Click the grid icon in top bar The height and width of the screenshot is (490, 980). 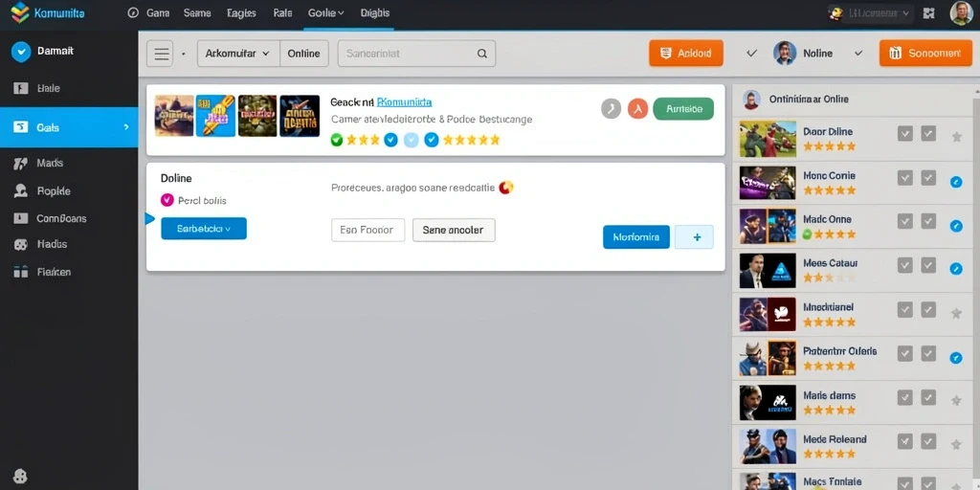click(928, 13)
